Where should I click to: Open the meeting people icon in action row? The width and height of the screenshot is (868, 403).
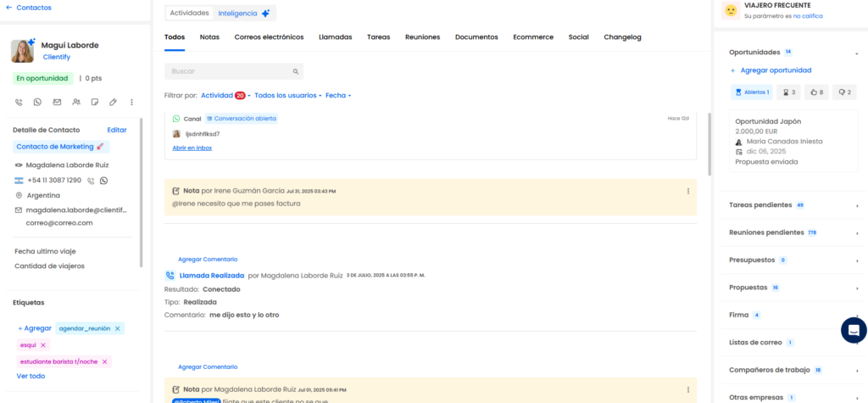pos(75,102)
